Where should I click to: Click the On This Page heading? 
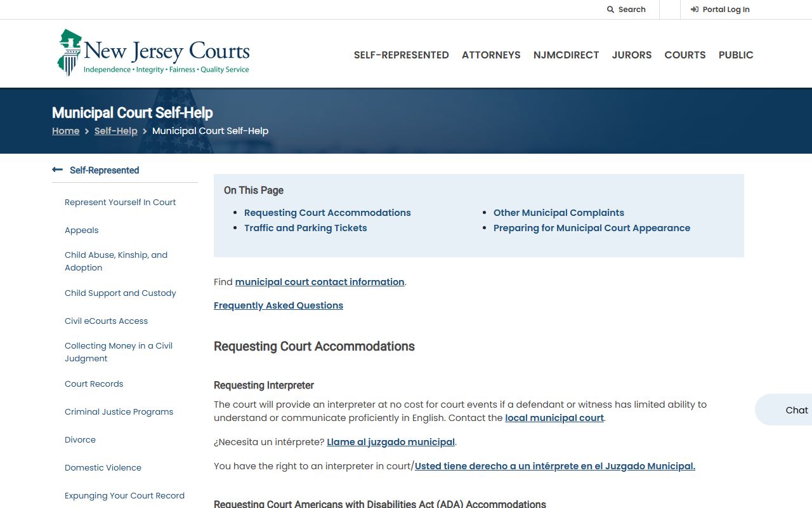tap(254, 190)
